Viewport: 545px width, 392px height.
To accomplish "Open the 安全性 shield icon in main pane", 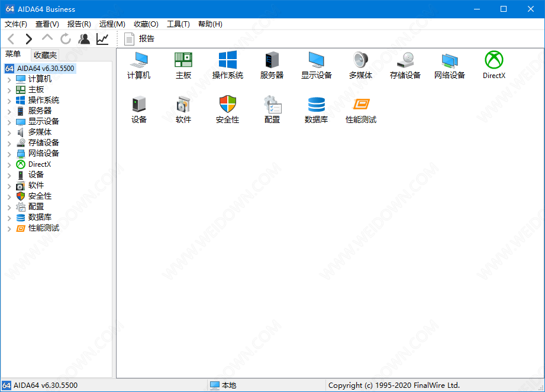I will (228, 104).
